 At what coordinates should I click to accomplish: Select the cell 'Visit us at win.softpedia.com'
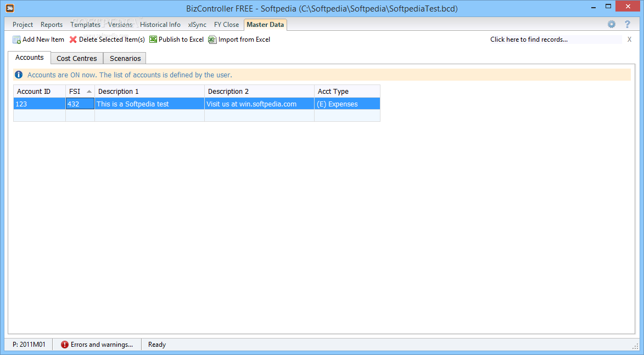259,104
